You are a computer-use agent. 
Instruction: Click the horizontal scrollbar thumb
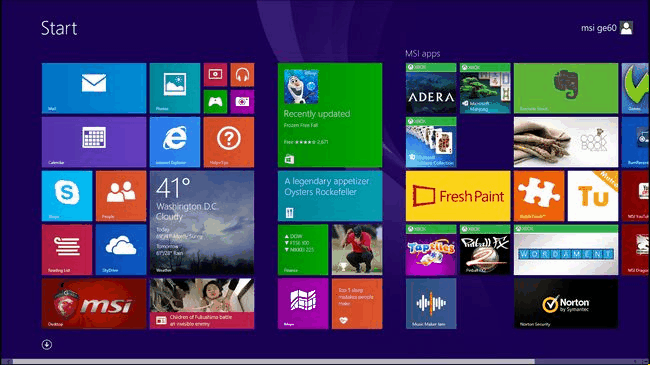[x=274, y=362]
